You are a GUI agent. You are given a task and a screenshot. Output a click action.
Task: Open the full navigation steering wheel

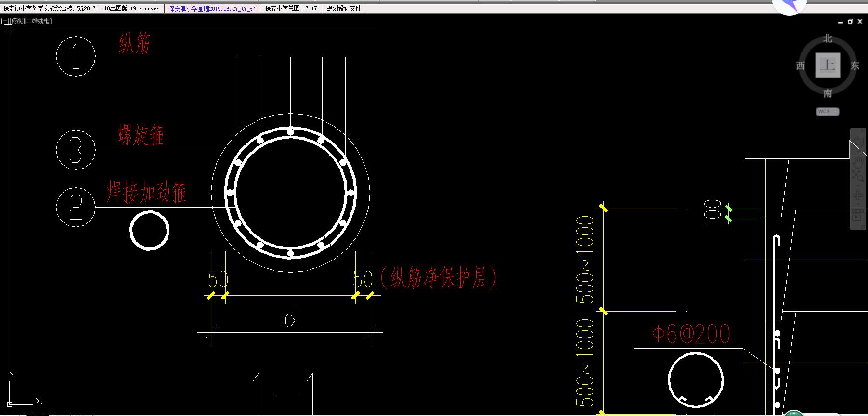click(x=858, y=142)
